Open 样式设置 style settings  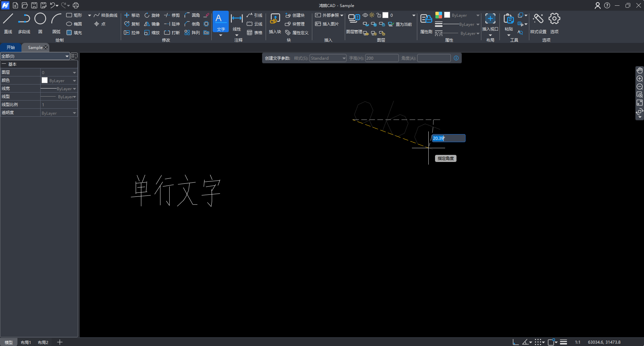click(x=538, y=23)
